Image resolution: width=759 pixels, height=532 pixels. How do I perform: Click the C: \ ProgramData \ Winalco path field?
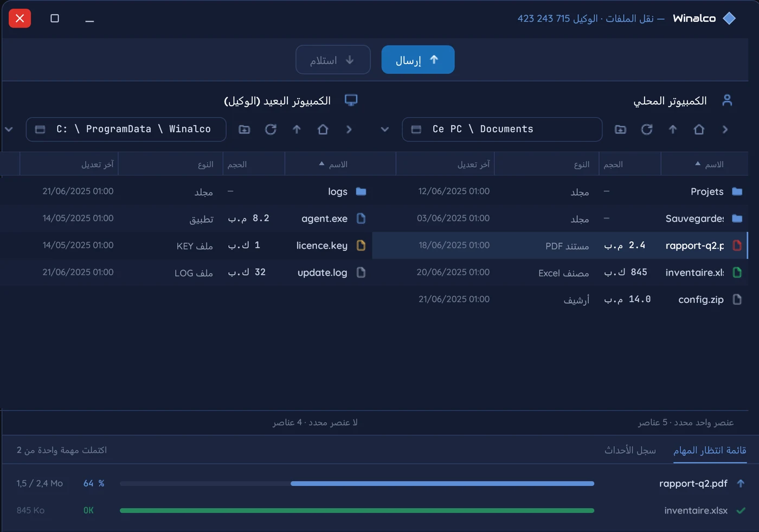tap(126, 130)
